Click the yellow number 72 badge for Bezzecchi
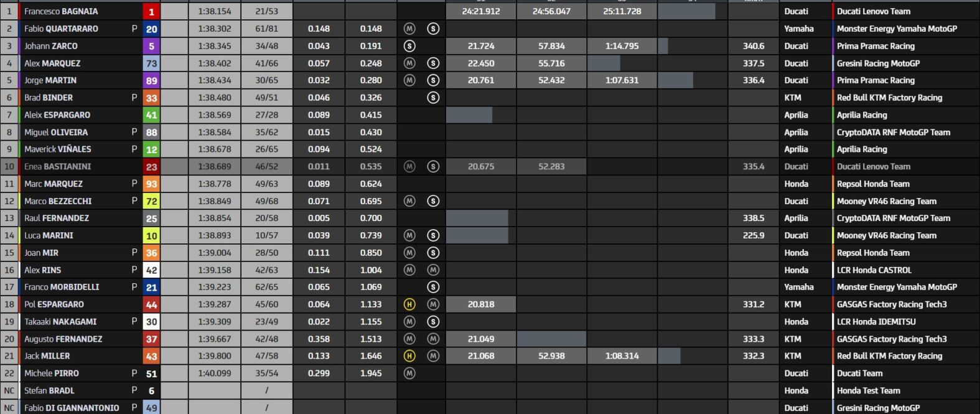The width and height of the screenshot is (980, 414). point(151,201)
